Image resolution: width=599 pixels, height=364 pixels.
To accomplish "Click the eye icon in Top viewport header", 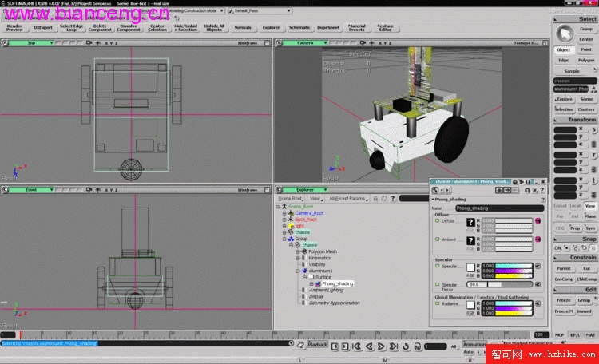I will point(98,43).
